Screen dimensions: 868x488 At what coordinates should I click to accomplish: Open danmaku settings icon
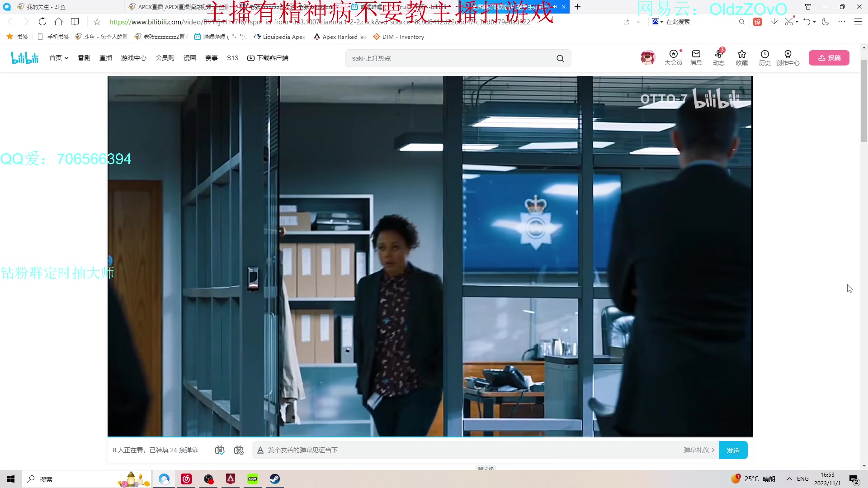click(x=239, y=450)
